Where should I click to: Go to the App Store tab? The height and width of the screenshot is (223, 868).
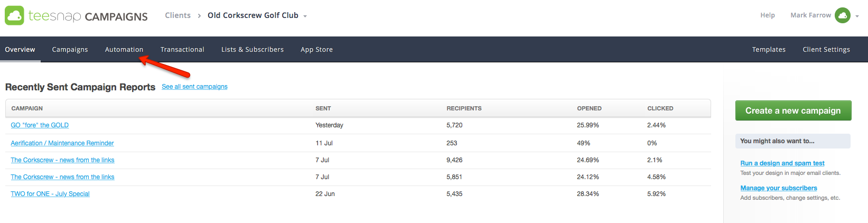coord(316,49)
